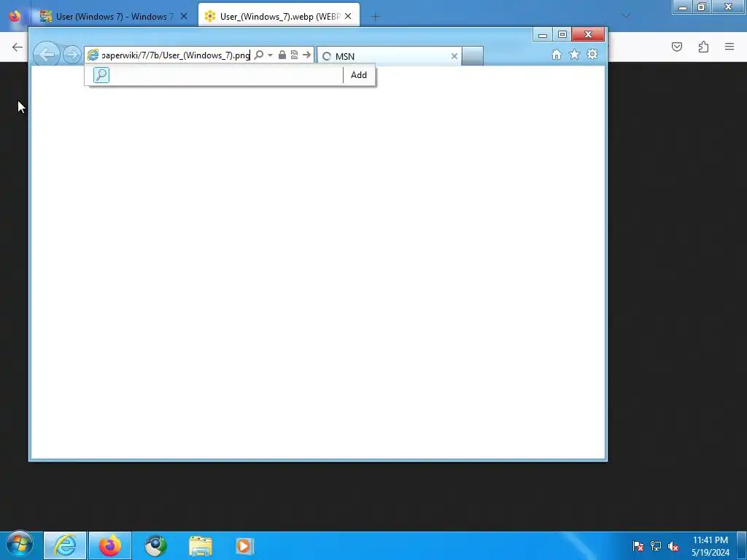Screen dimensions: 747x560
Task: Click the IE page icon in address bar
Action: click(93, 55)
